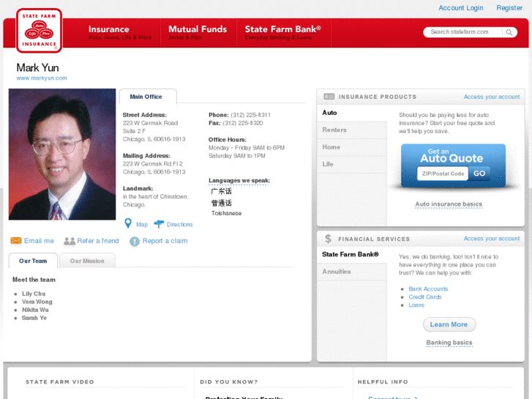Select the Renters insurance product tab

[x=352, y=130]
